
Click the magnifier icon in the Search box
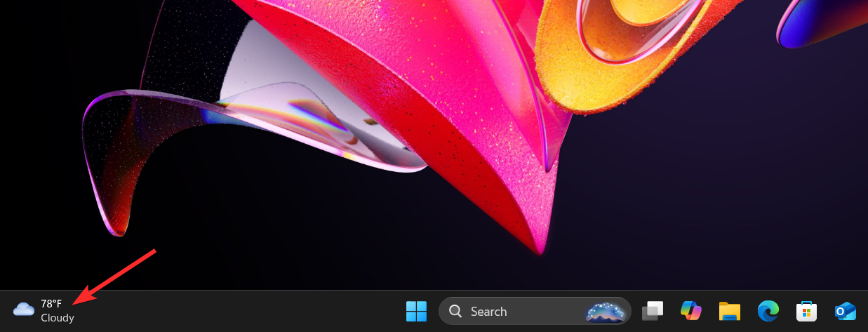point(455,311)
